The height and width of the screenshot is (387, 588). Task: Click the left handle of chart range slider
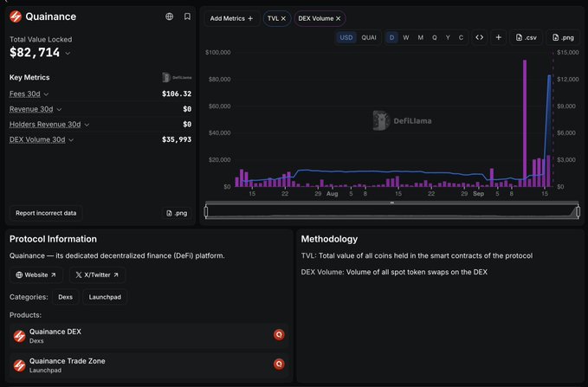click(x=206, y=212)
